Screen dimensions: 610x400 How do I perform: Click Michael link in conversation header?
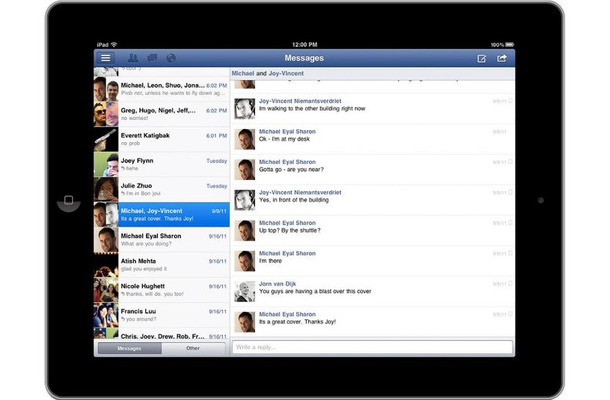point(243,73)
